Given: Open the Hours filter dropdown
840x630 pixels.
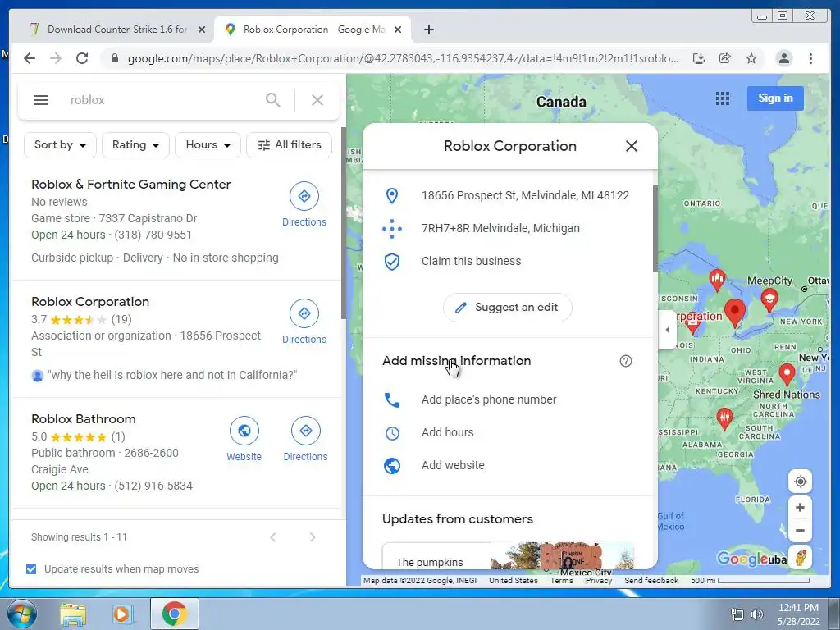Looking at the screenshot, I should coord(208,145).
